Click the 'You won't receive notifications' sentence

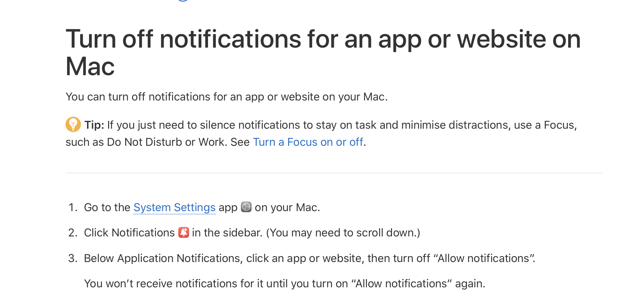click(x=284, y=284)
